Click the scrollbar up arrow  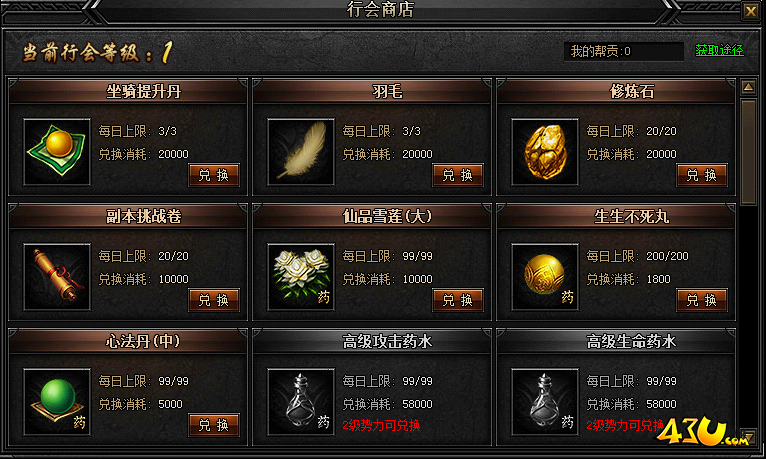[748, 87]
